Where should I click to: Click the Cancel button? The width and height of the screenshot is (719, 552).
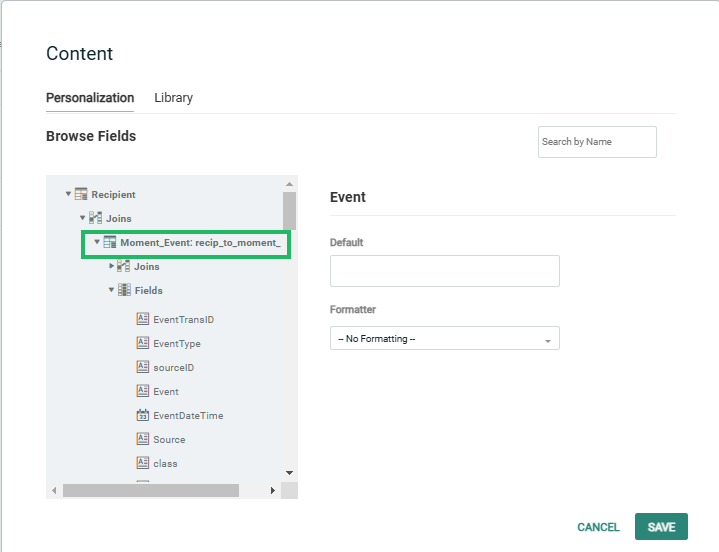tap(598, 527)
